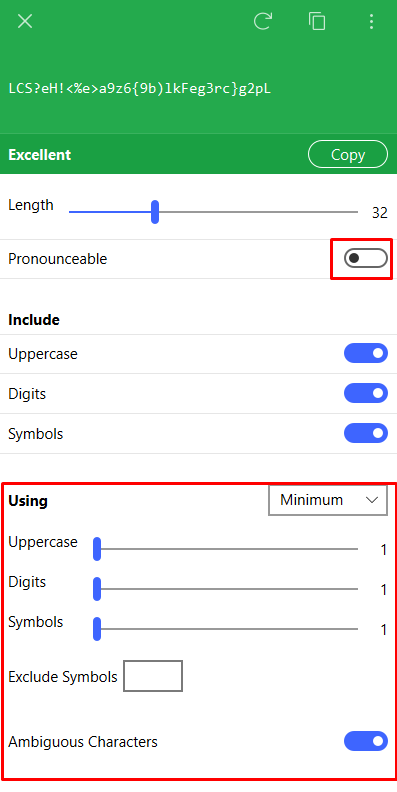The image size is (397, 792).
Task: Disable the Digits include toggle
Action: point(366,393)
